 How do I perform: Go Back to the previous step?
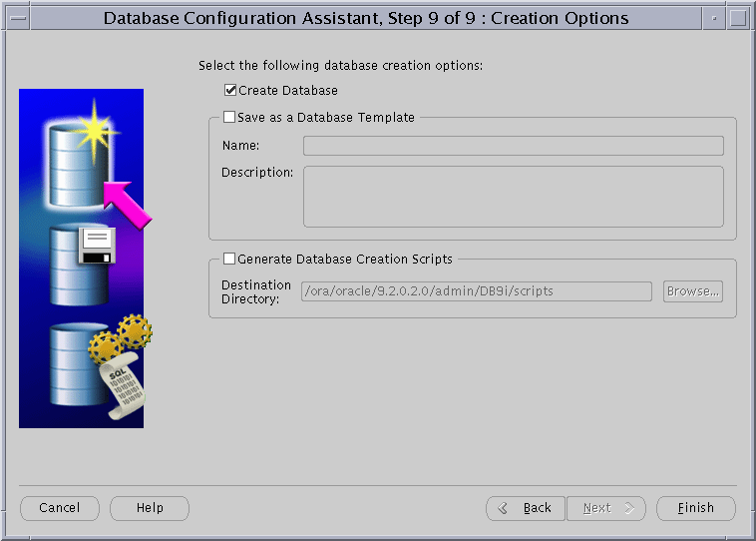click(x=526, y=508)
